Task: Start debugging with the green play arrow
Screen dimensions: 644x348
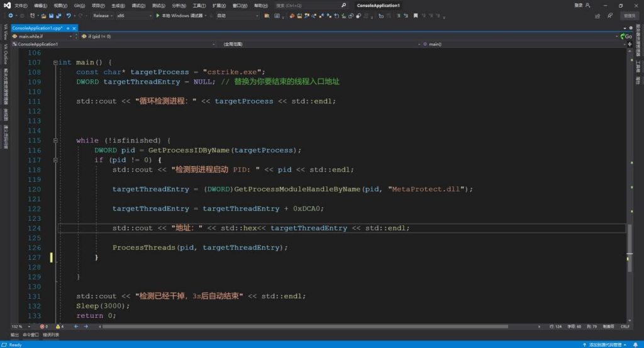Action: pos(158,15)
